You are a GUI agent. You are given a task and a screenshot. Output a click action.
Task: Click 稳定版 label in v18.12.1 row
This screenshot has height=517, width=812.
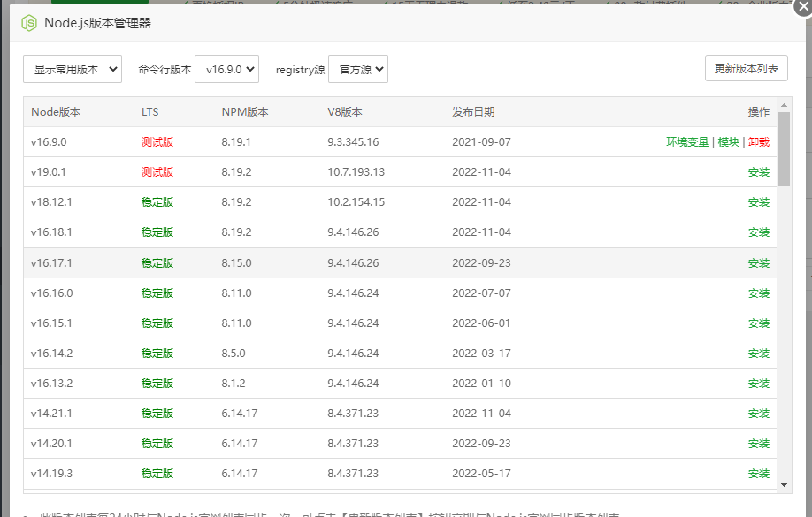tap(157, 201)
